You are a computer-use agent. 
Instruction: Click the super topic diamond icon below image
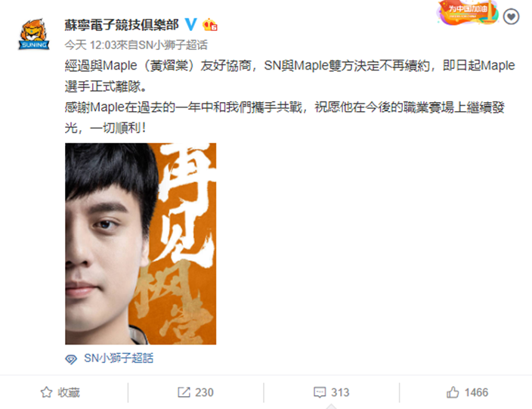(71, 359)
